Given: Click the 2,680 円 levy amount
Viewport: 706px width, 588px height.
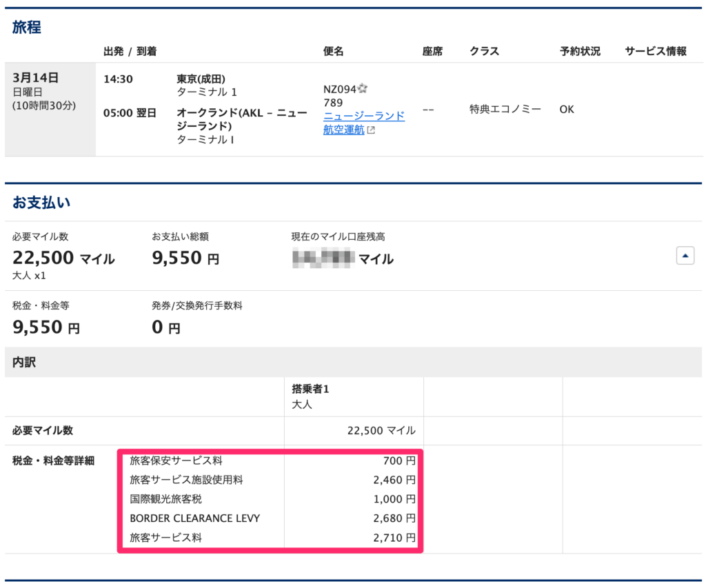Looking at the screenshot, I should click(394, 518).
